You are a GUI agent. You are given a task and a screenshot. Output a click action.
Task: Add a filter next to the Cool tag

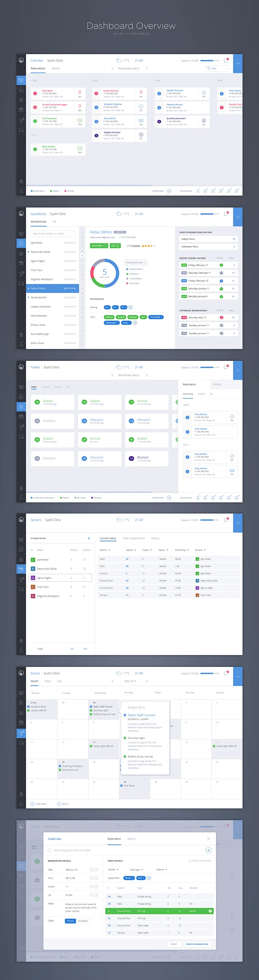(x=149, y=878)
